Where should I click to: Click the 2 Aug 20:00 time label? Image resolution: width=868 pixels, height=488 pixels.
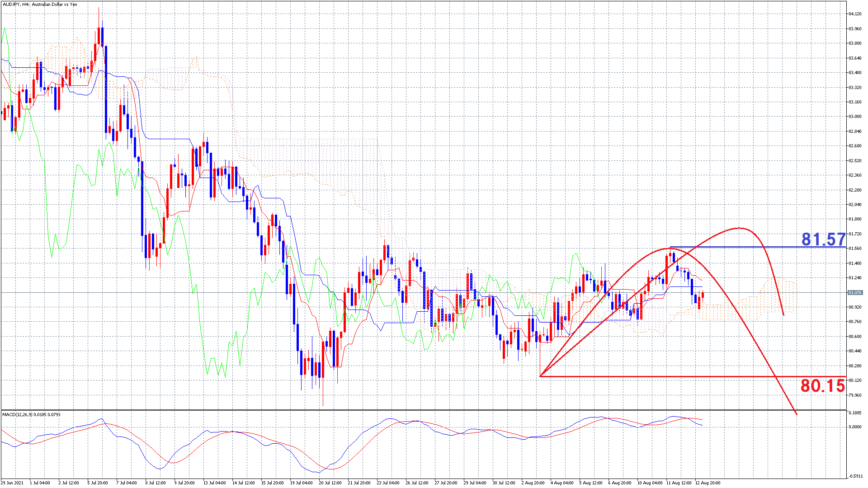click(533, 483)
